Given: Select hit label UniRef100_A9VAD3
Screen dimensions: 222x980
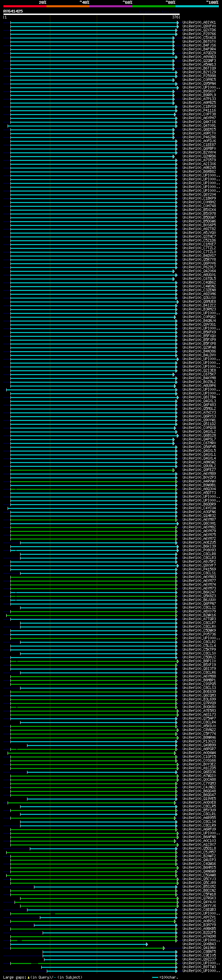Looking at the screenshot, I should click(x=199, y=57).
